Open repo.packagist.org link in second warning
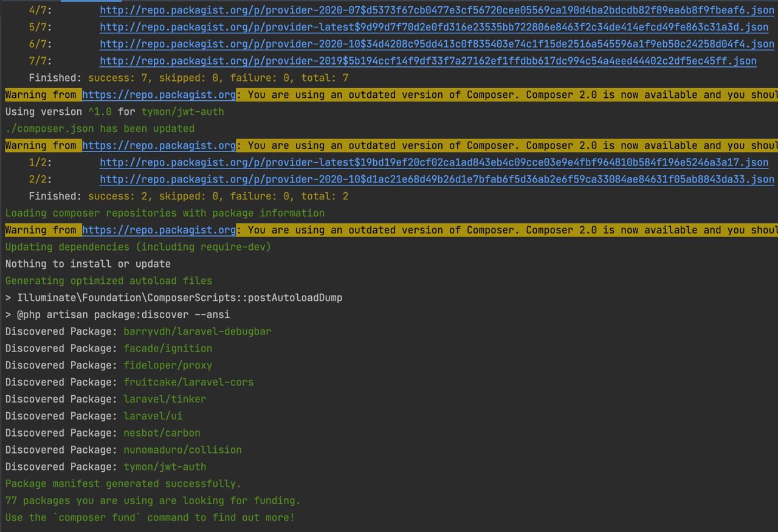This screenshot has height=532, width=778. (159, 146)
